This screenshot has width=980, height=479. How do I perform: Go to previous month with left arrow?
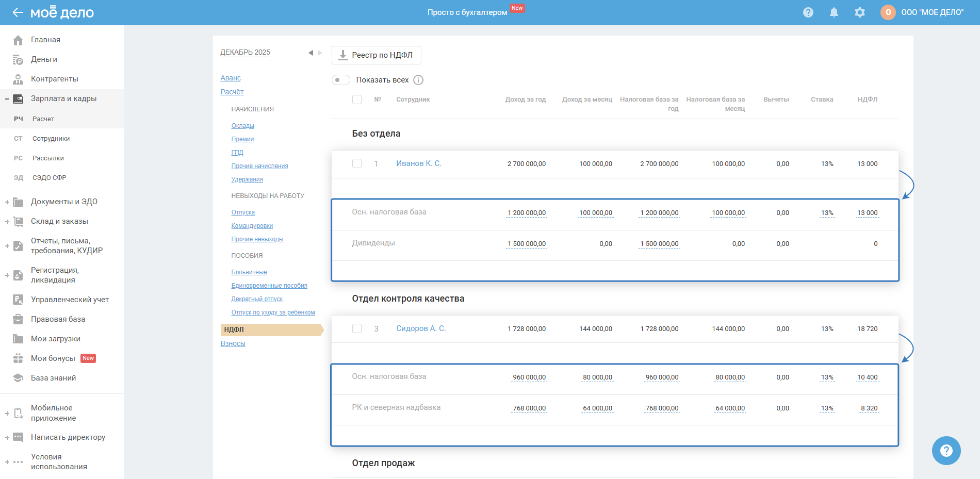tap(311, 53)
